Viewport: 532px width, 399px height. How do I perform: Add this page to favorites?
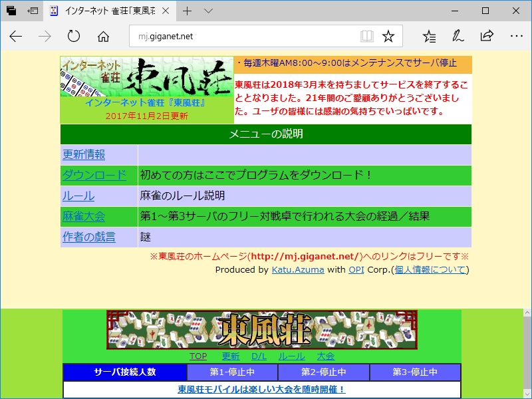point(388,37)
